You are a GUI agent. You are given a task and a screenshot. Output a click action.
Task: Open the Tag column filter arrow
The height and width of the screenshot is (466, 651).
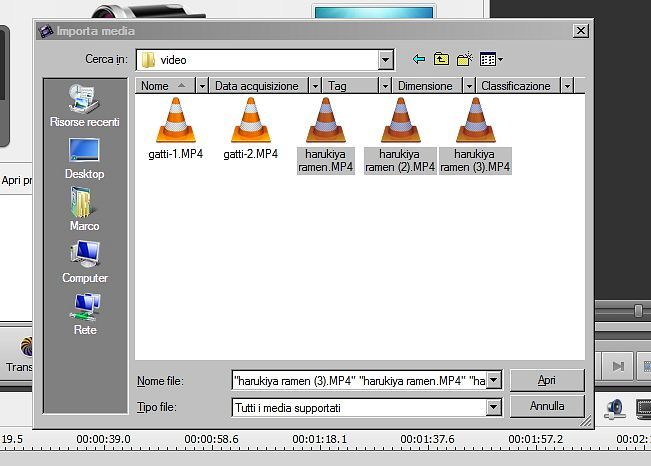point(385,86)
